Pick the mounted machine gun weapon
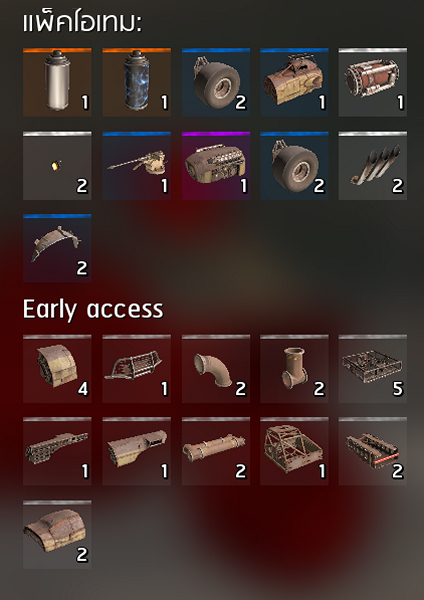 (137, 166)
